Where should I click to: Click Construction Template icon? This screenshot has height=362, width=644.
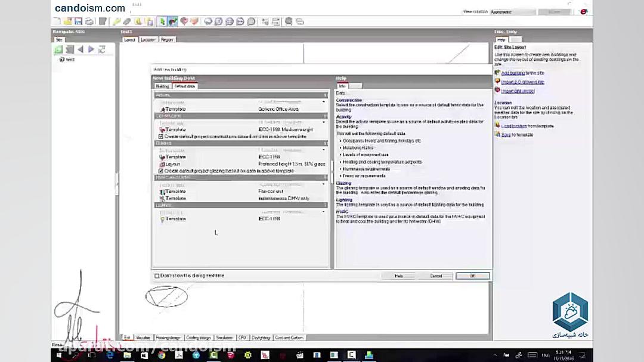pyautogui.click(x=162, y=130)
